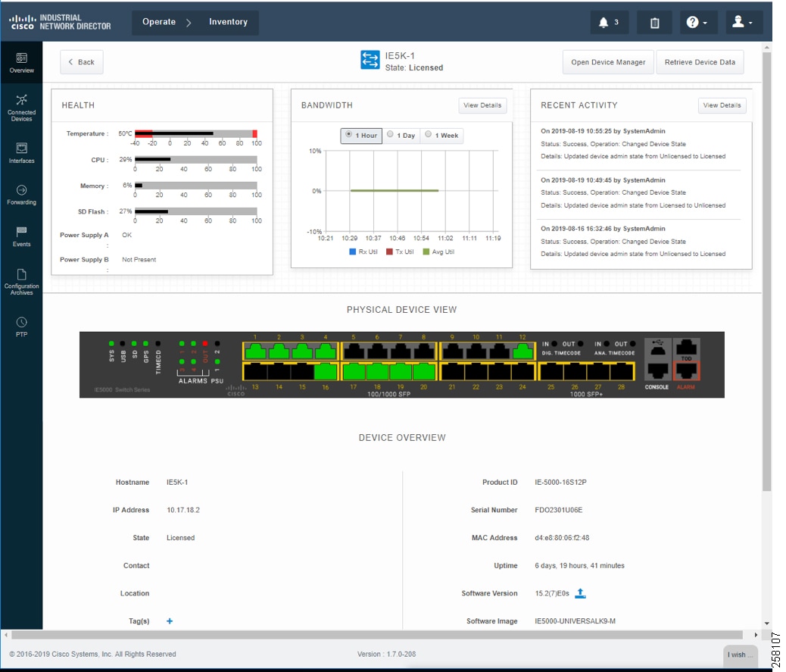Click Open Device Manager

coord(608,62)
